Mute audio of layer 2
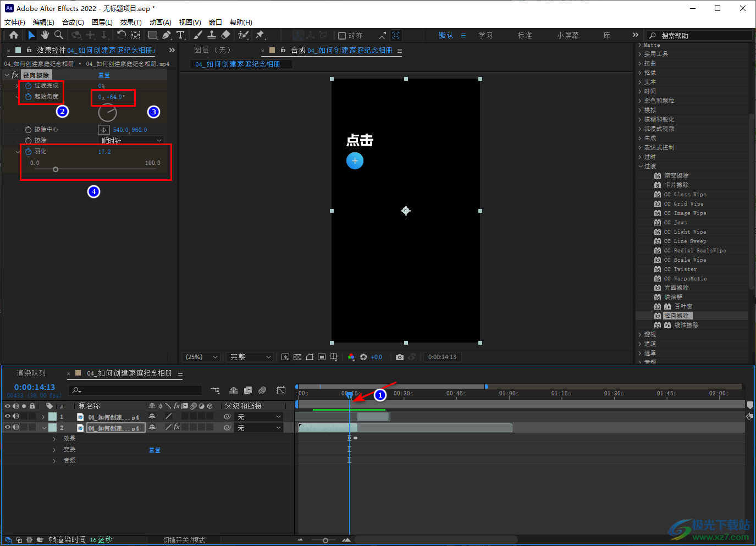The height and width of the screenshot is (546, 756). [x=16, y=427]
